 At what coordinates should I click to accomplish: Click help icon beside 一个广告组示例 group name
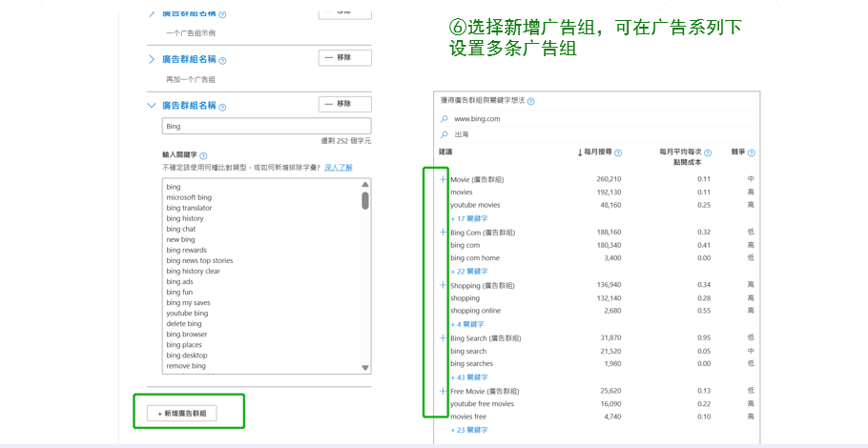tap(222, 14)
